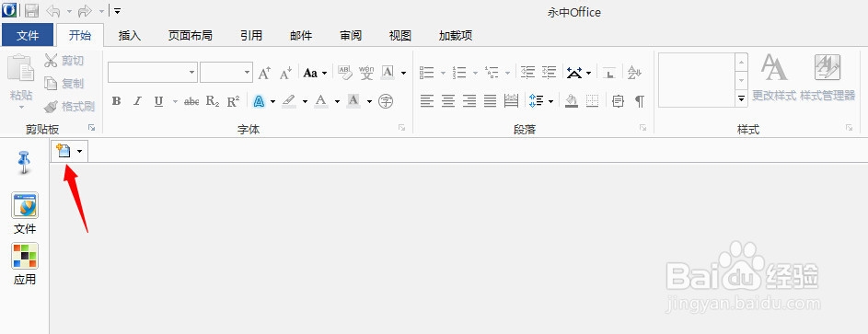Click the Distributed alignment icon
The height and width of the screenshot is (334, 868).
point(512,100)
